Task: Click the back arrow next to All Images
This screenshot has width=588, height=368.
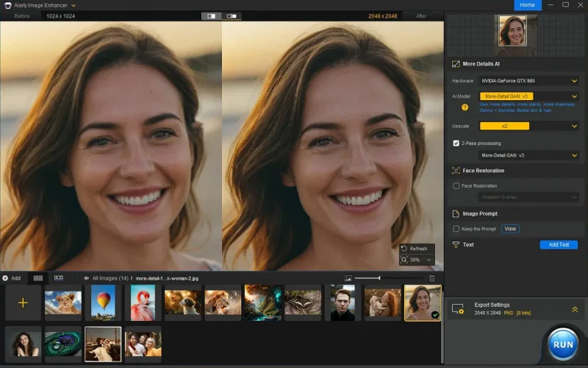Action: (86, 278)
